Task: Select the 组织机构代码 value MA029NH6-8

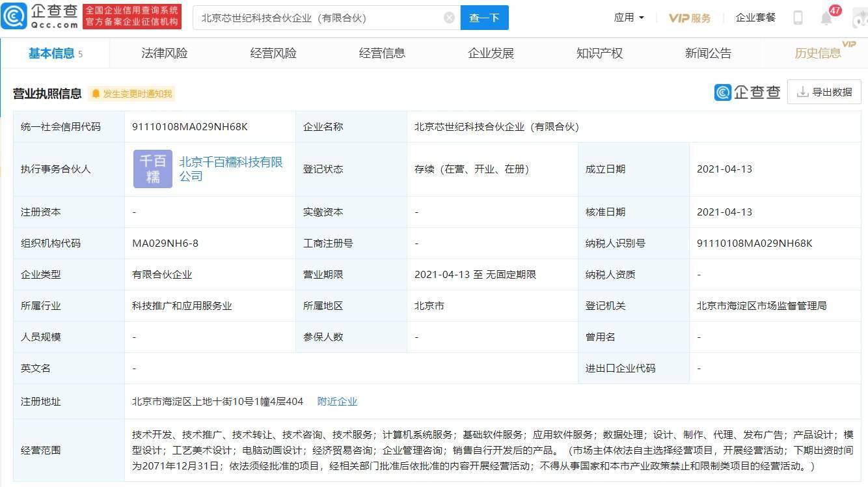Action: tap(165, 244)
